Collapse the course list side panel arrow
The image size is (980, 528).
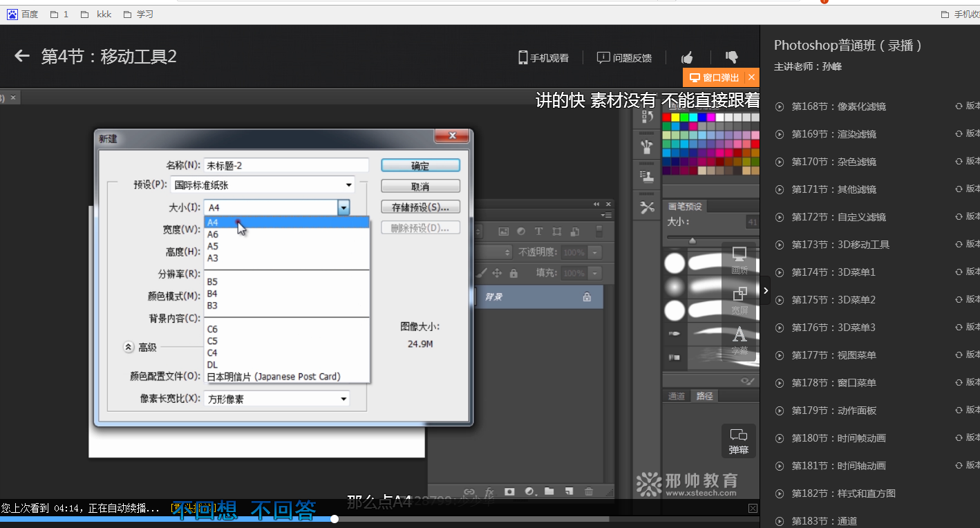click(765, 291)
